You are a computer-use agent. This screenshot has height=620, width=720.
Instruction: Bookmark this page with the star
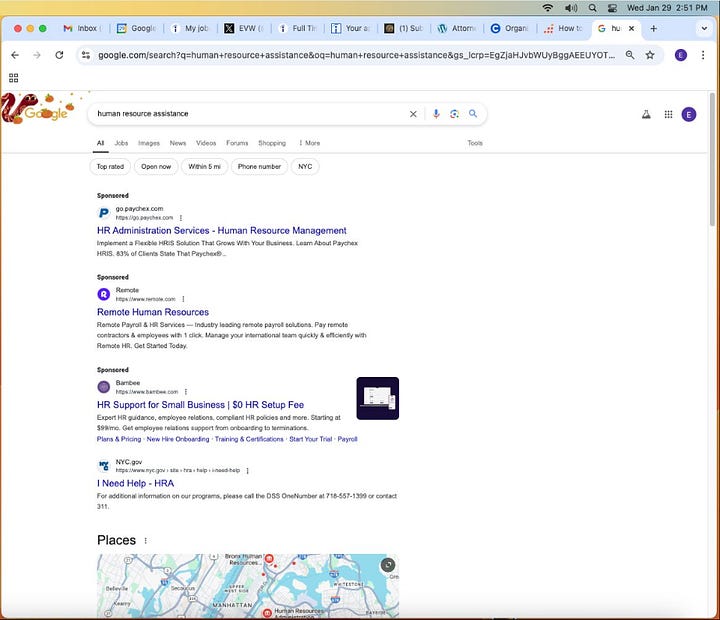click(650, 55)
